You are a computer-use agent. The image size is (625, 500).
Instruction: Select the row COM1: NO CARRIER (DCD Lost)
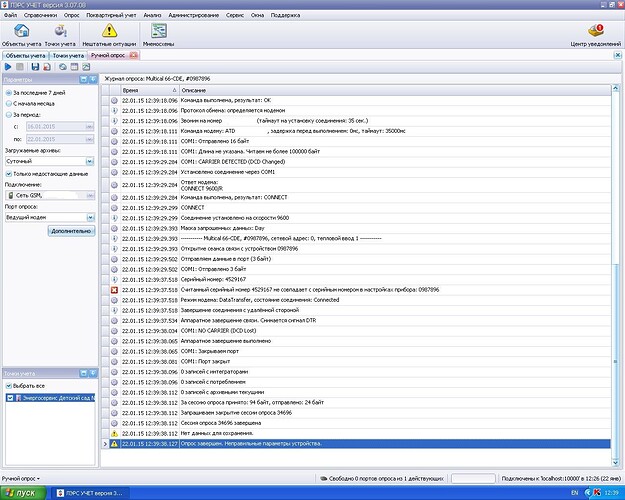tap(356, 331)
